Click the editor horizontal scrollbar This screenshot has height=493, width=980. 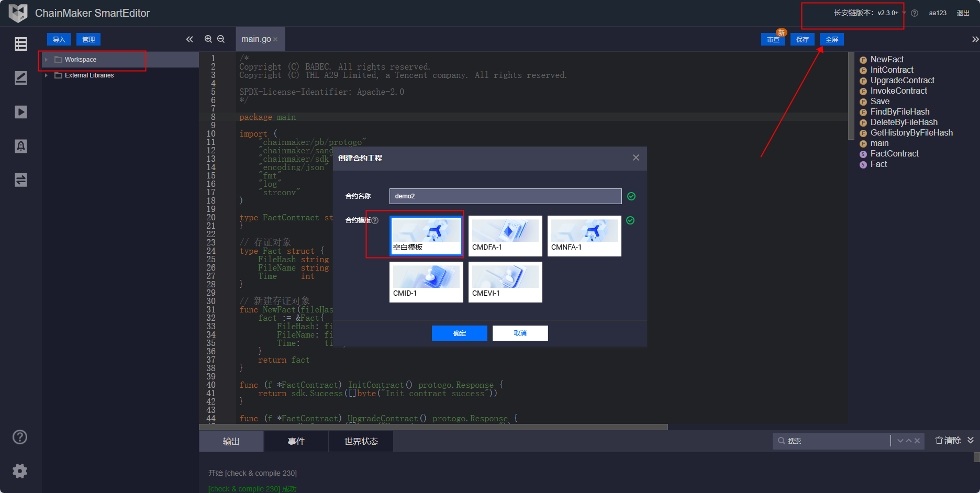(433, 427)
